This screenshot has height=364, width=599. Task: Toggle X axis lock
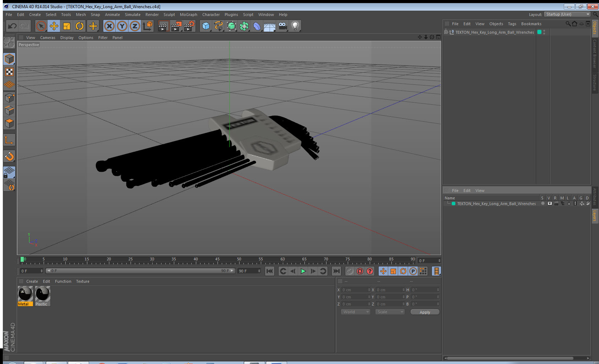pyautogui.click(x=109, y=26)
